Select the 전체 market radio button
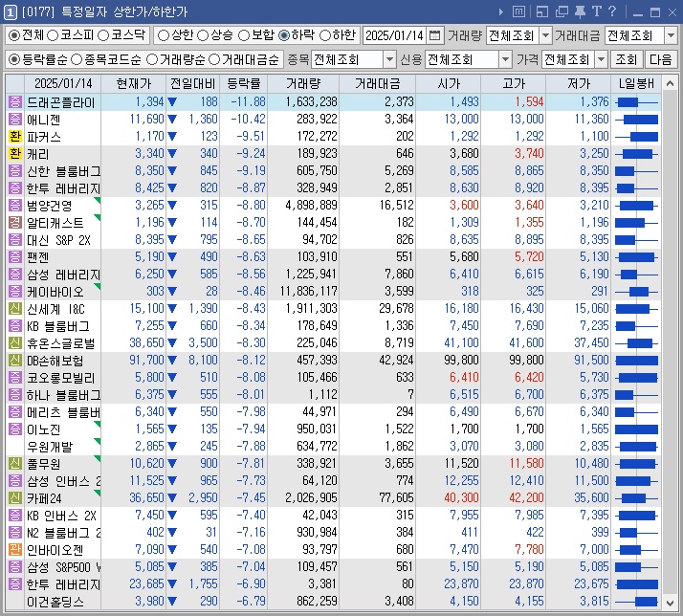 (14, 35)
